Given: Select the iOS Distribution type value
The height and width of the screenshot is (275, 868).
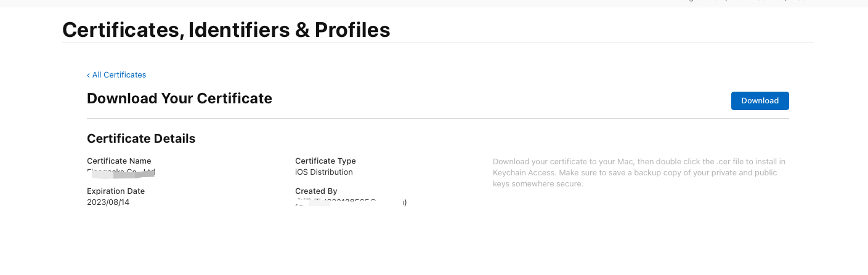Looking at the screenshot, I should point(324,172).
